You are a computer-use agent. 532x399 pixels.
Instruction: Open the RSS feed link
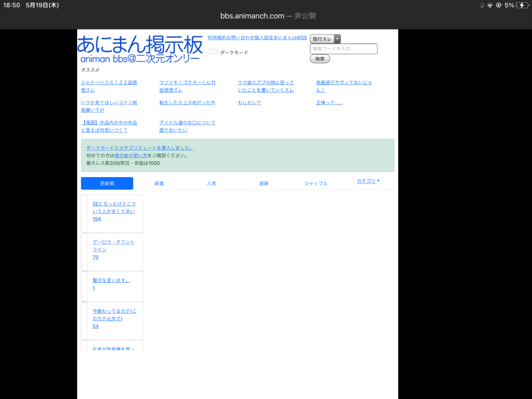[302, 38]
